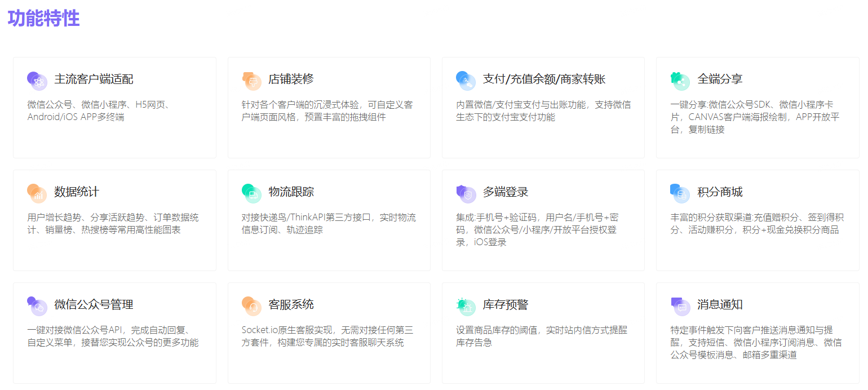Click the 店铺装修 shop icon
This screenshot has height=390, width=868.
[251, 81]
